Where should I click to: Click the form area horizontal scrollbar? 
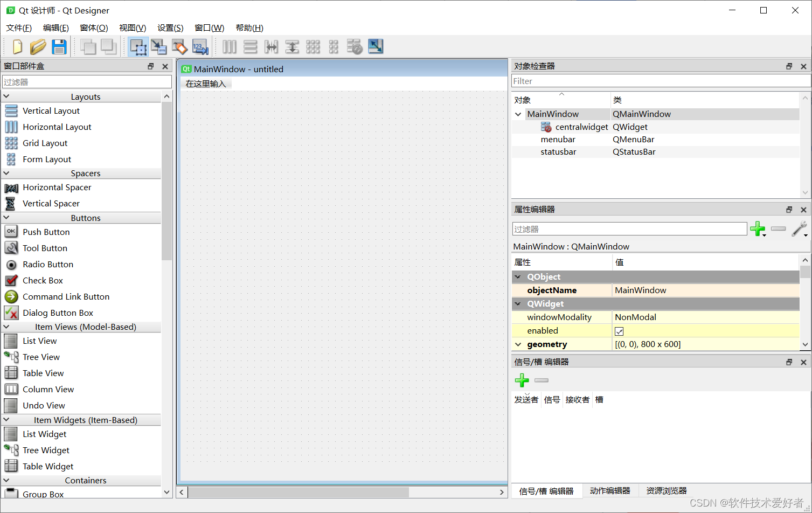pos(298,492)
